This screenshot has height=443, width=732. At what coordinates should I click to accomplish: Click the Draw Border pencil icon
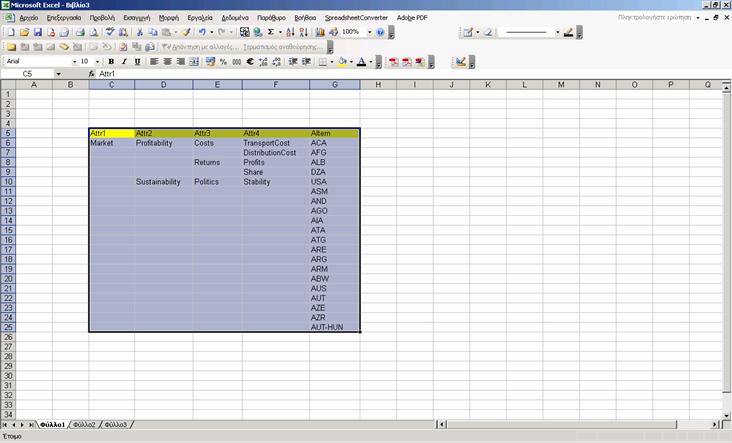(x=467, y=32)
